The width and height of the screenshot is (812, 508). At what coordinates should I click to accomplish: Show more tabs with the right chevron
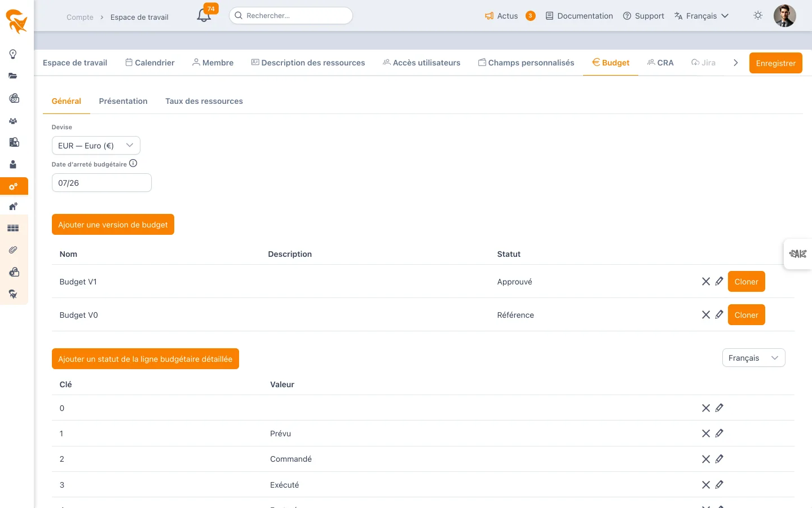point(735,63)
